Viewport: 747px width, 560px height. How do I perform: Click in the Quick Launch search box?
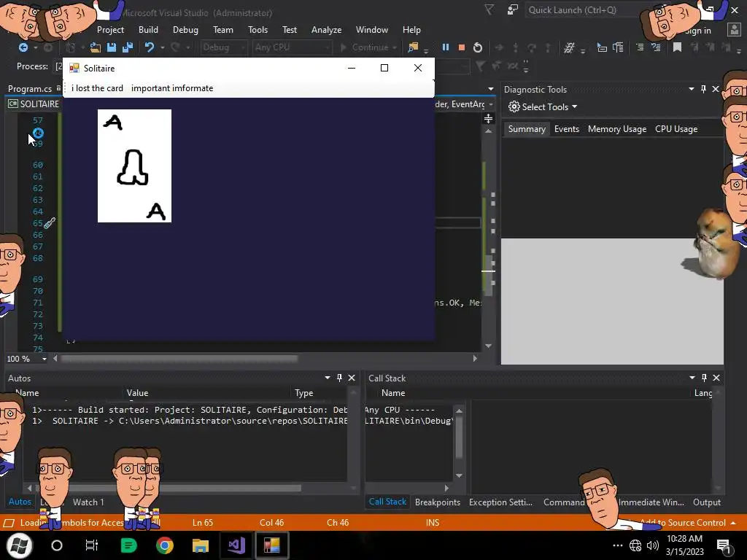tap(591, 10)
